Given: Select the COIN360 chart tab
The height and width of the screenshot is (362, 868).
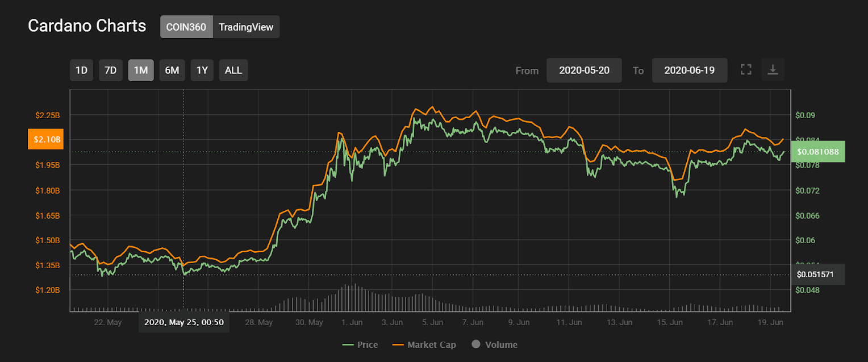Looking at the screenshot, I should pyautogui.click(x=186, y=27).
